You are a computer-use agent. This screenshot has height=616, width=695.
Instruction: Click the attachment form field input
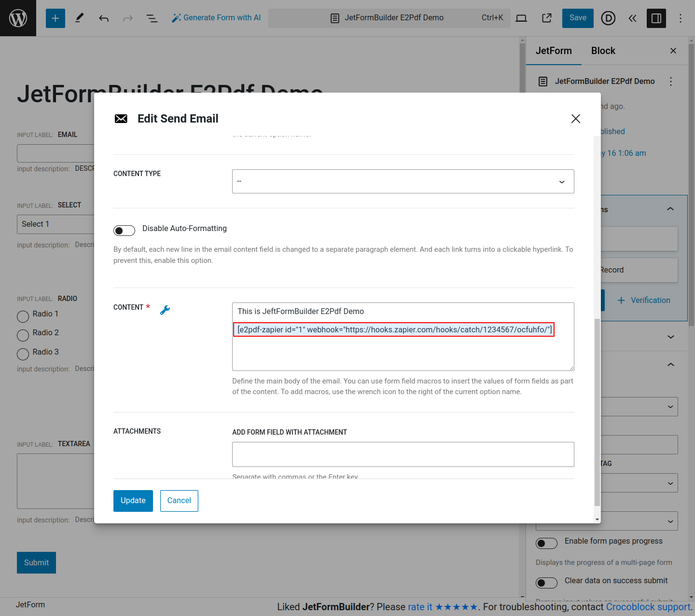(403, 454)
